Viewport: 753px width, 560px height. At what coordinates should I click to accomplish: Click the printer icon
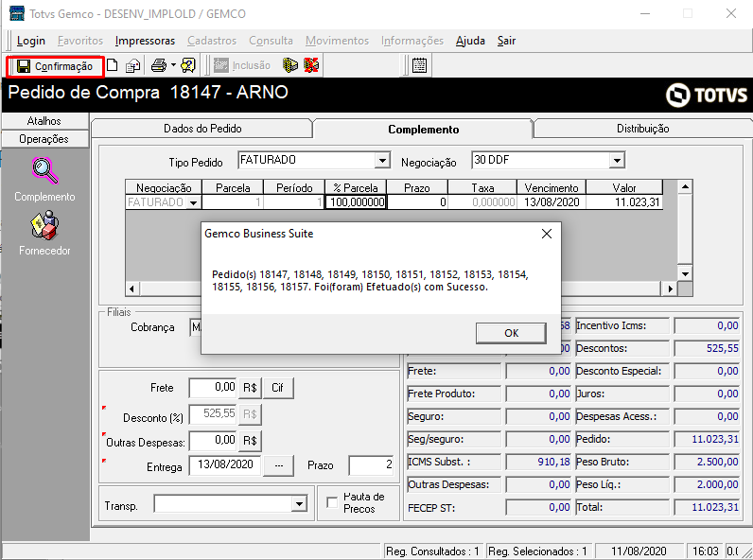[x=159, y=65]
